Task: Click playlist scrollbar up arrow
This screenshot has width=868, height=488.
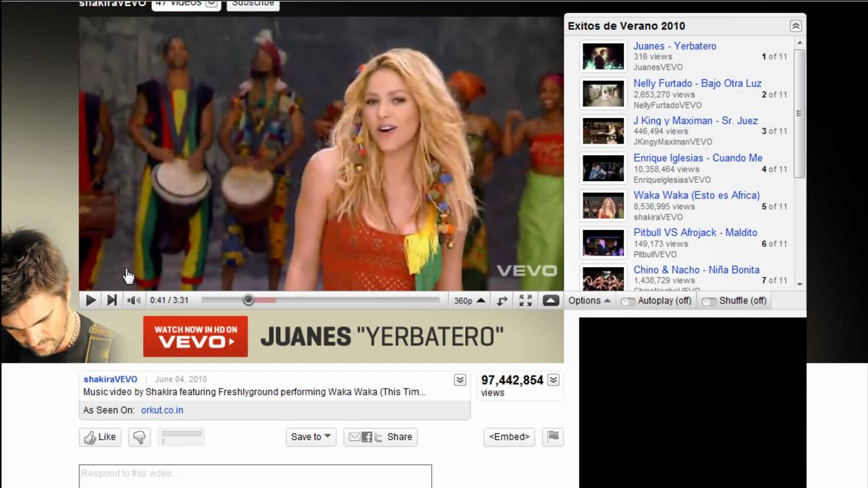Action: tap(800, 43)
